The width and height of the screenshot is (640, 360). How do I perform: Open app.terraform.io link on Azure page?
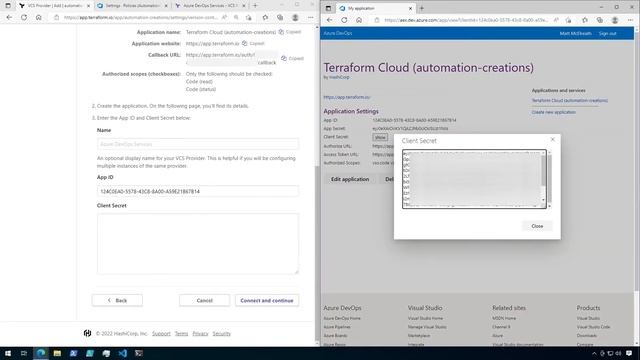click(x=347, y=97)
